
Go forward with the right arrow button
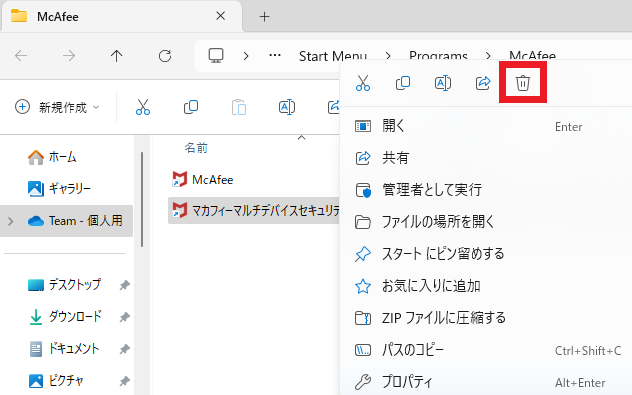(69, 56)
